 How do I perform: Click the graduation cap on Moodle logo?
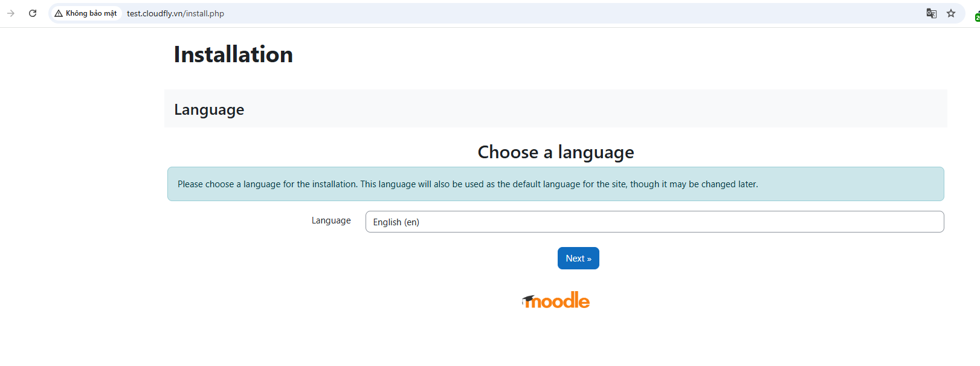click(x=529, y=300)
